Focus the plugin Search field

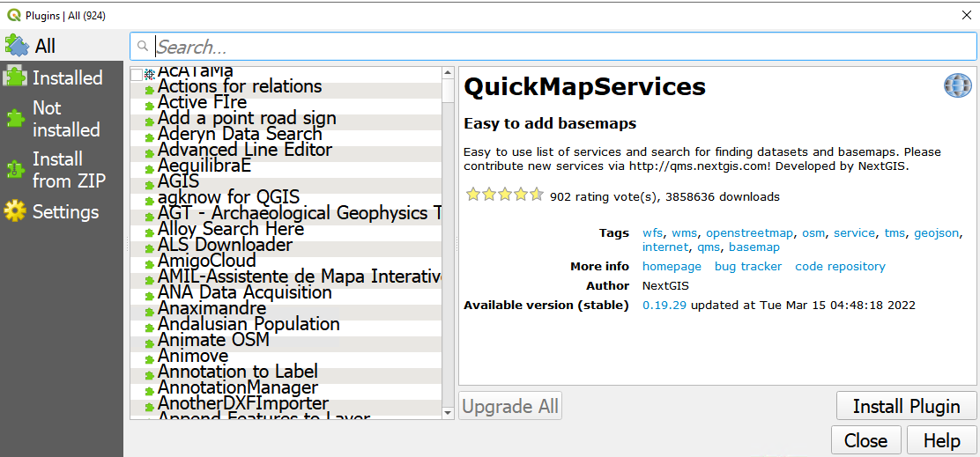pyautogui.click(x=553, y=47)
